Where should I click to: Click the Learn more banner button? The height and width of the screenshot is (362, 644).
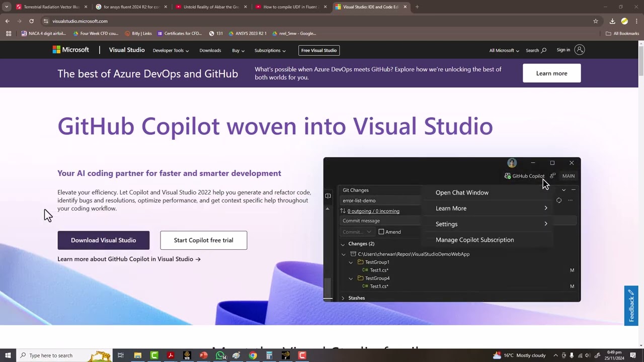[551, 73]
